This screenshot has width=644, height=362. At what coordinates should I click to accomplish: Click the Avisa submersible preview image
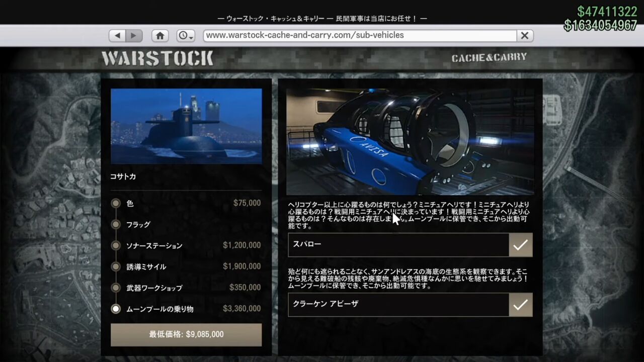(410, 142)
